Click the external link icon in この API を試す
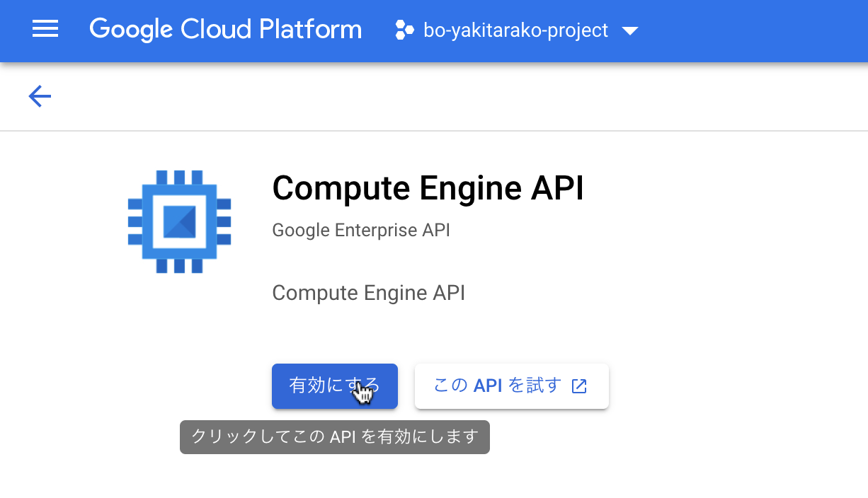This screenshot has height=498, width=868. click(579, 386)
